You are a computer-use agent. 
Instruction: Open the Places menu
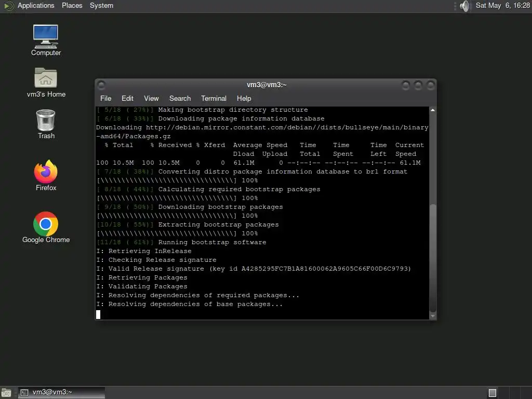coord(72,5)
